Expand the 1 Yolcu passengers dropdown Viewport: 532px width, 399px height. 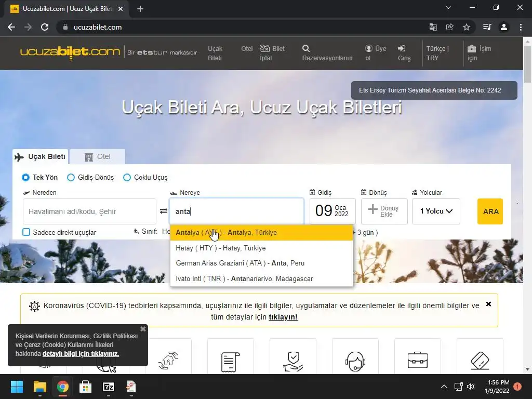[436, 211]
